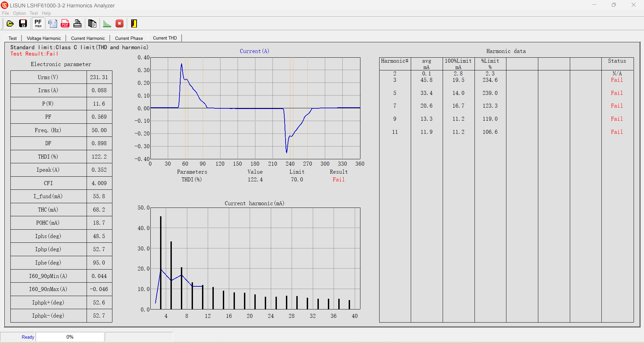Click the Irms(A) value 0.088
Image resolution: width=644 pixels, height=343 pixels.
[99, 90]
